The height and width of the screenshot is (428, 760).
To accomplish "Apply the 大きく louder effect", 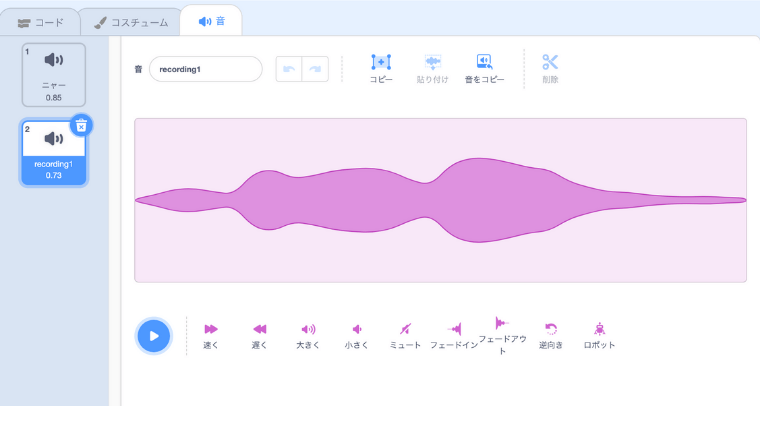I will (308, 336).
